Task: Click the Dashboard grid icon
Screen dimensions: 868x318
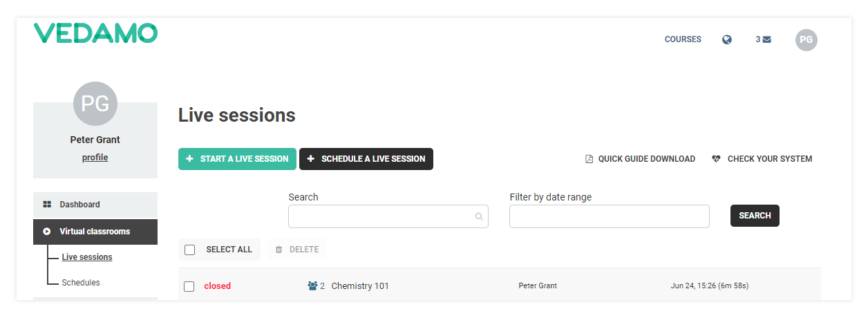Action: pos(47,205)
